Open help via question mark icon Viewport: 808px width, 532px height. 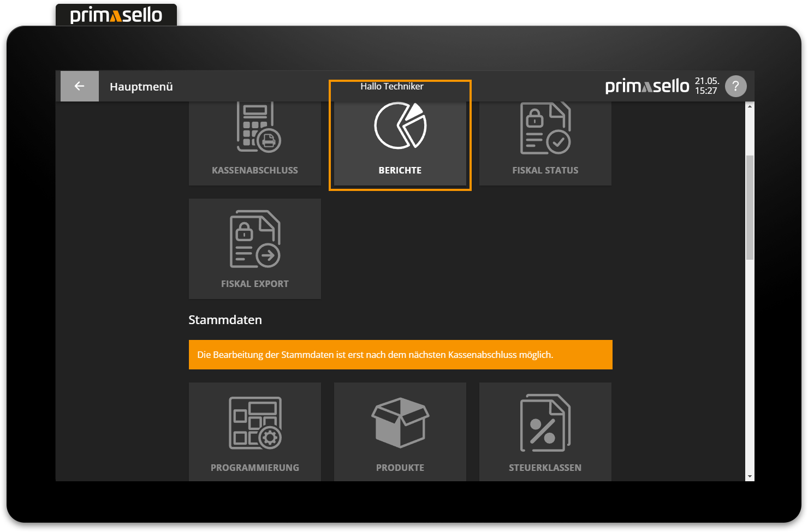(735, 86)
